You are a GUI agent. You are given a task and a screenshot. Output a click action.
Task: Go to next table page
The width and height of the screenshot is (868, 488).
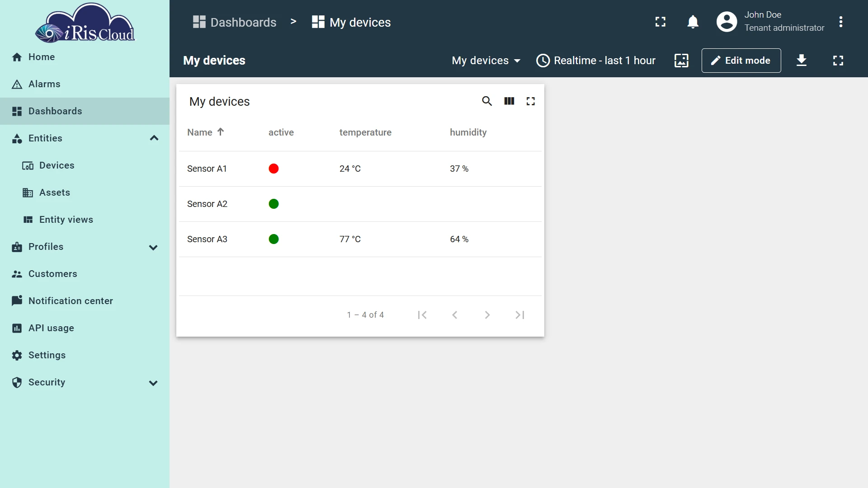click(487, 315)
